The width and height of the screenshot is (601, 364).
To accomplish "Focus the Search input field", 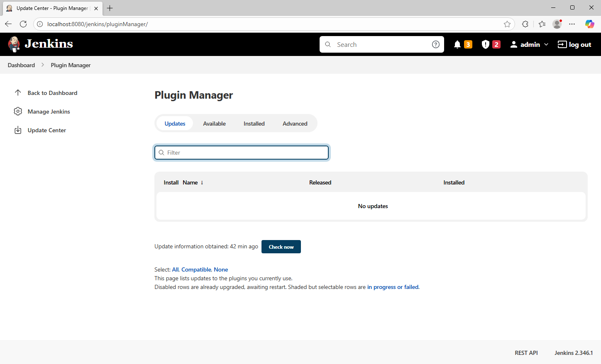I will tap(381, 44).
